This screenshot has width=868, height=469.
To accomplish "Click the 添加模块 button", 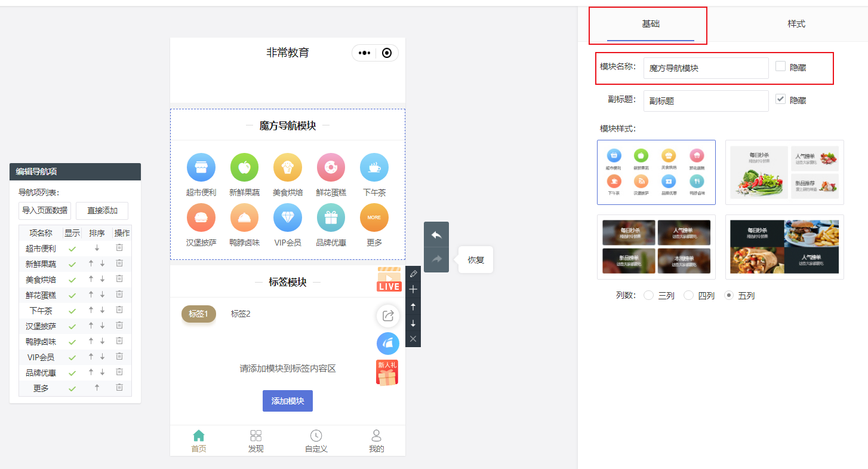I will (288, 401).
